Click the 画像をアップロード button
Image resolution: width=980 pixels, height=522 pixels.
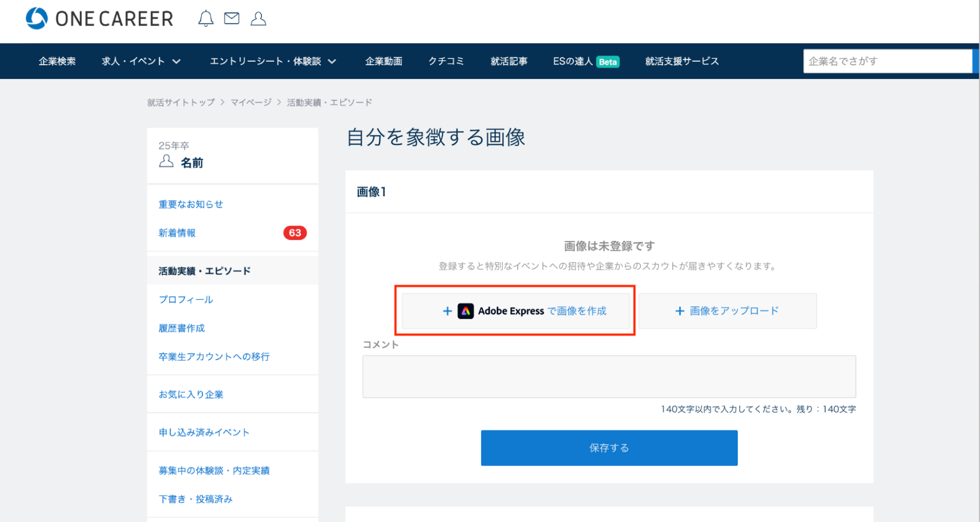[x=728, y=311]
